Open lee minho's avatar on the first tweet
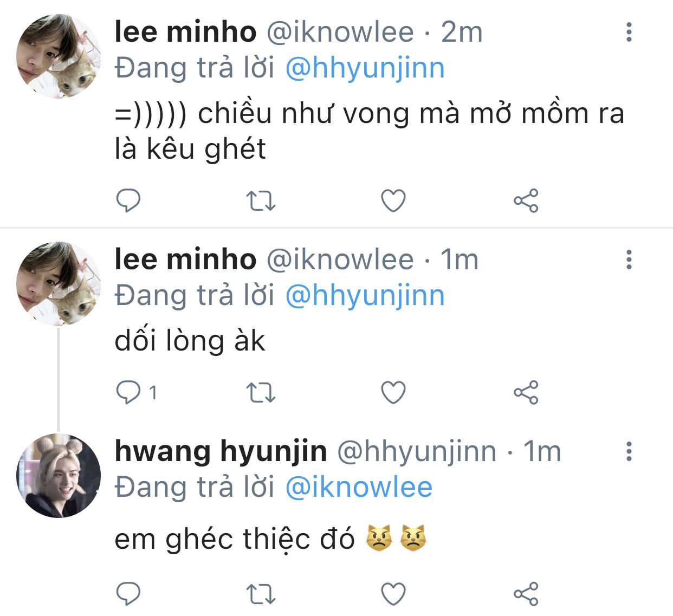673x616 pixels. click(x=59, y=56)
